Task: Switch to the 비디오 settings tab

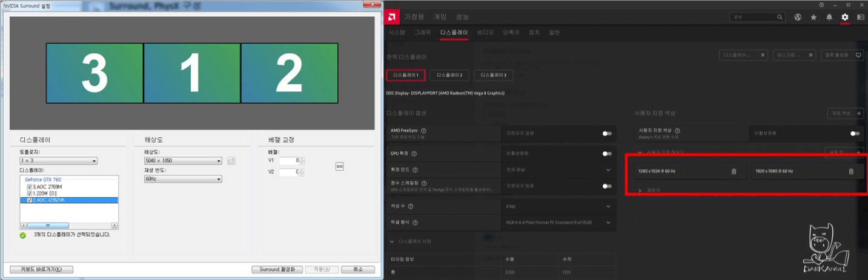Action: click(485, 32)
